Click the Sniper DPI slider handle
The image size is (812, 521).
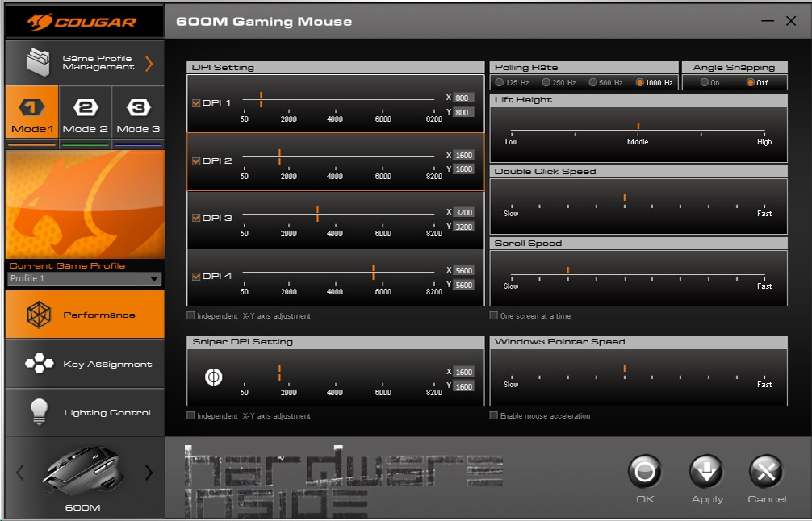click(x=279, y=373)
